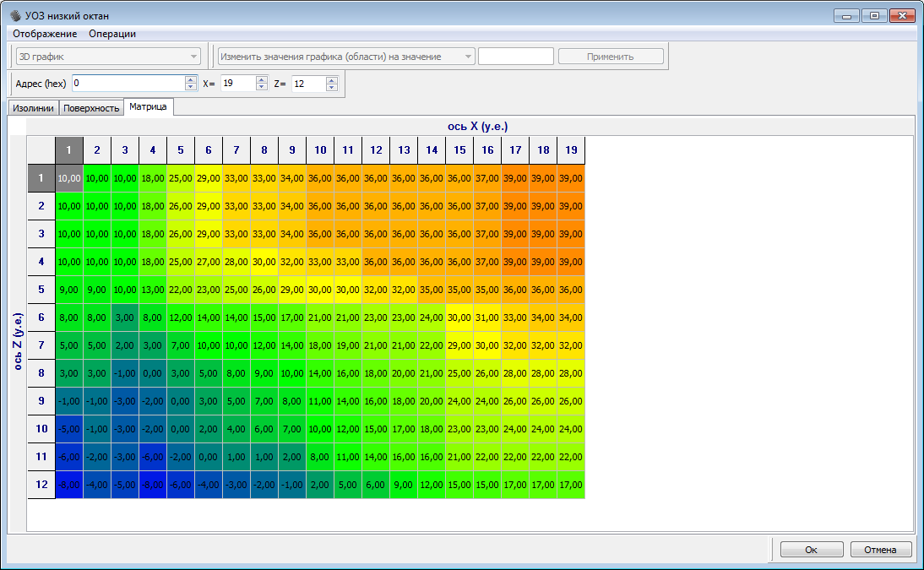Select the grey 10,00 cell in row 1 column 1

(x=69, y=178)
